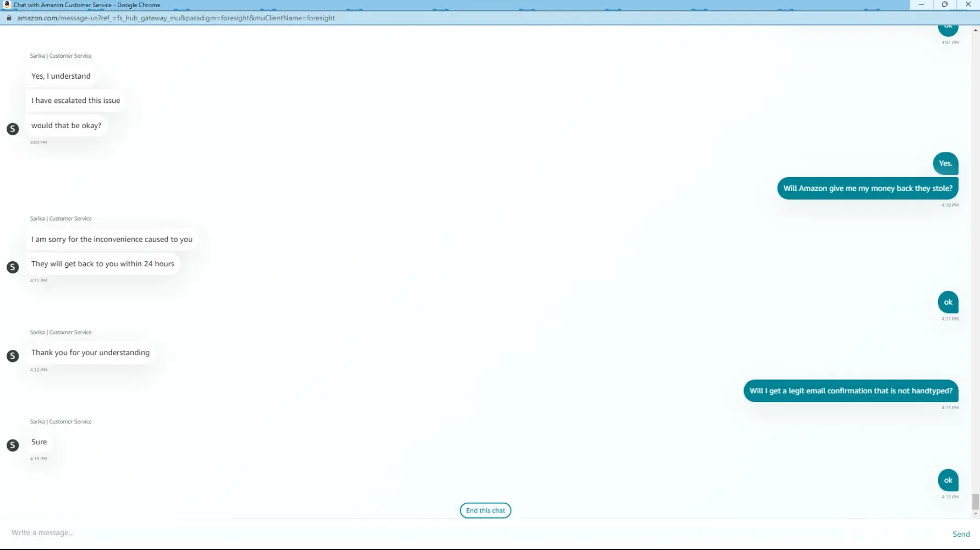This screenshot has width=980, height=550.
Task: Click 'They will get back to you within 24 hours'
Action: click(103, 264)
